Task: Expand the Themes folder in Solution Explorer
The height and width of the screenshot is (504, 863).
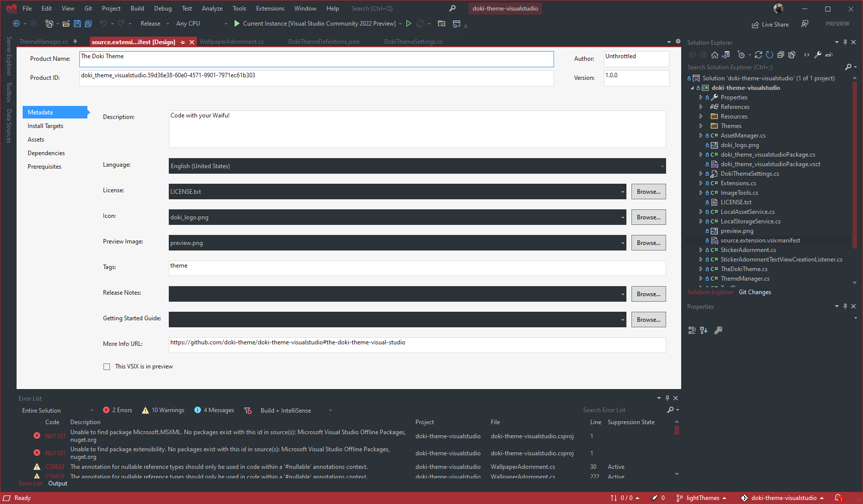Action: 701,126
